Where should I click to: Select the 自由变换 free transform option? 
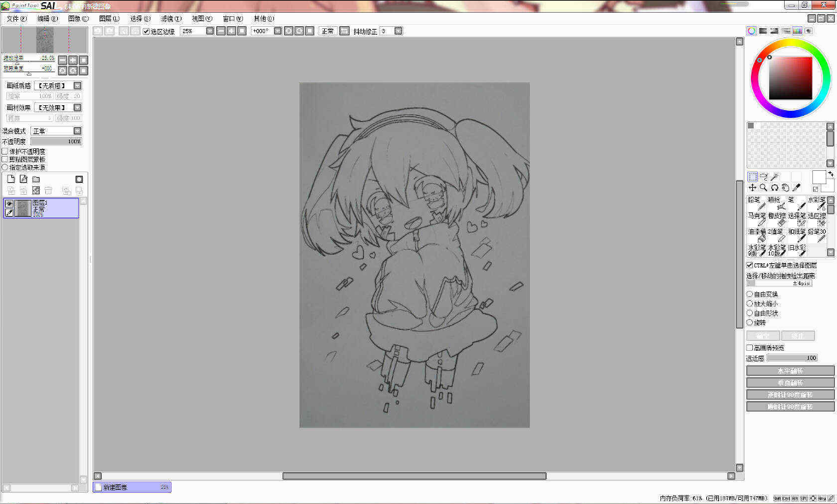pyautogui.click(x=749, y=294)
